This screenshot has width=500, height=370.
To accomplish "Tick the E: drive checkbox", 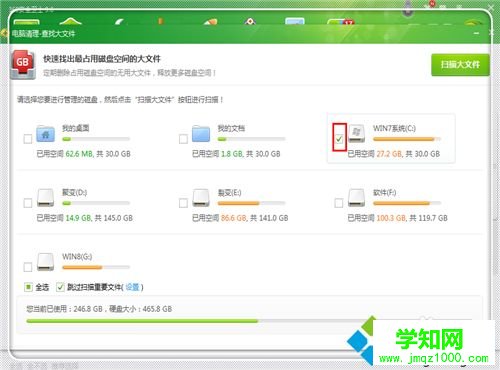I will 183,203.
